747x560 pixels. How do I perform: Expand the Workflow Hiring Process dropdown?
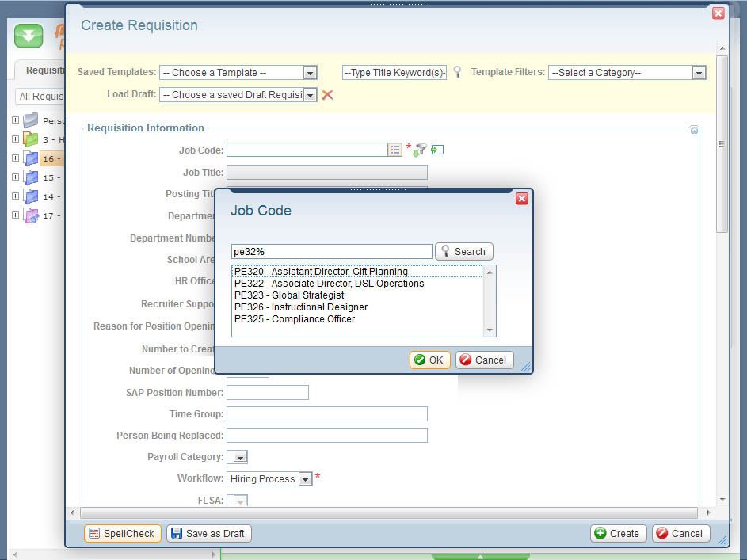point(305,479)
